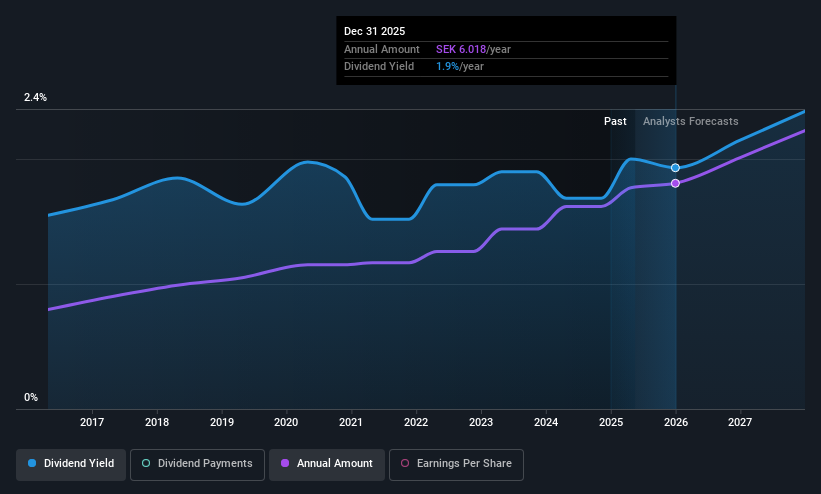
Task: Click the SEK 6.018 annual amount value
Action: point(461,49)
